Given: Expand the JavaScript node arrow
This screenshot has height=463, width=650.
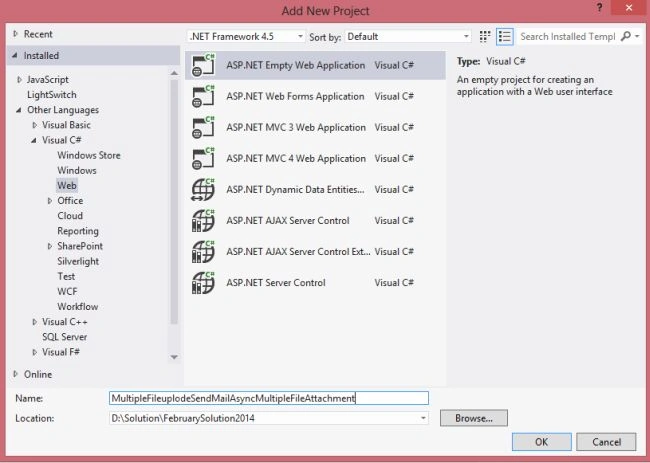Looking at the screenshot, I should pos(19,80).
